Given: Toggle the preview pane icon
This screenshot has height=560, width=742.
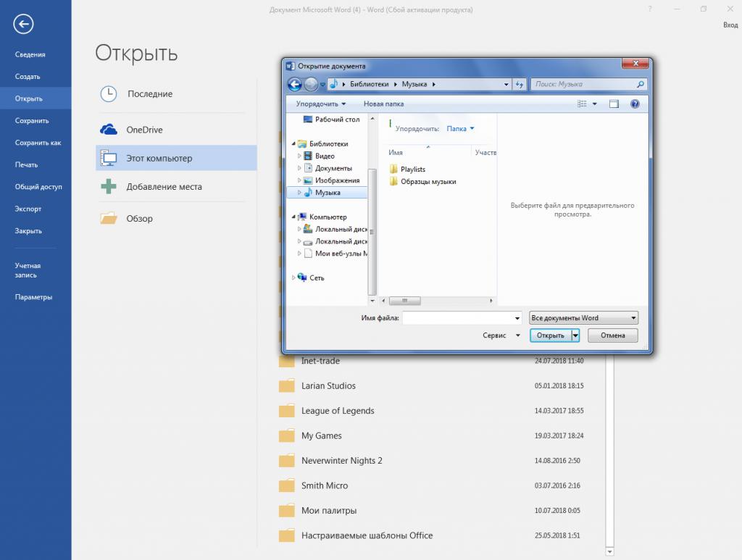Looking at the screenshot, I should [614, 104].
